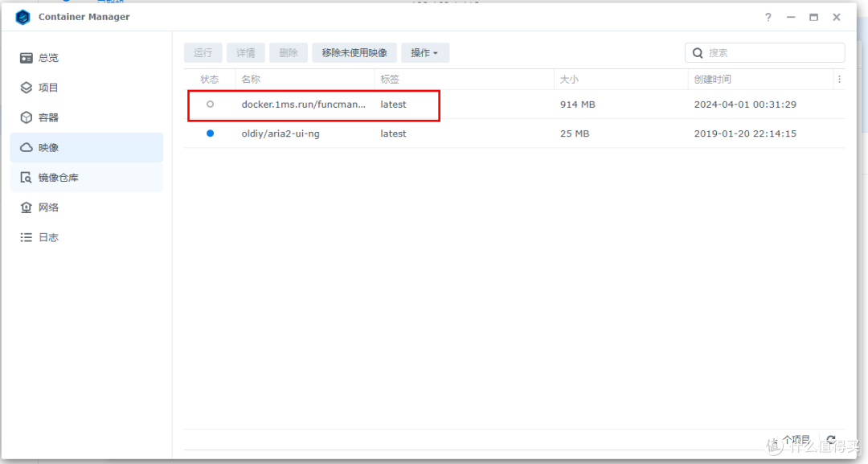Click the 914 MB size cell
868x464 pixels.
click(577, 104)
